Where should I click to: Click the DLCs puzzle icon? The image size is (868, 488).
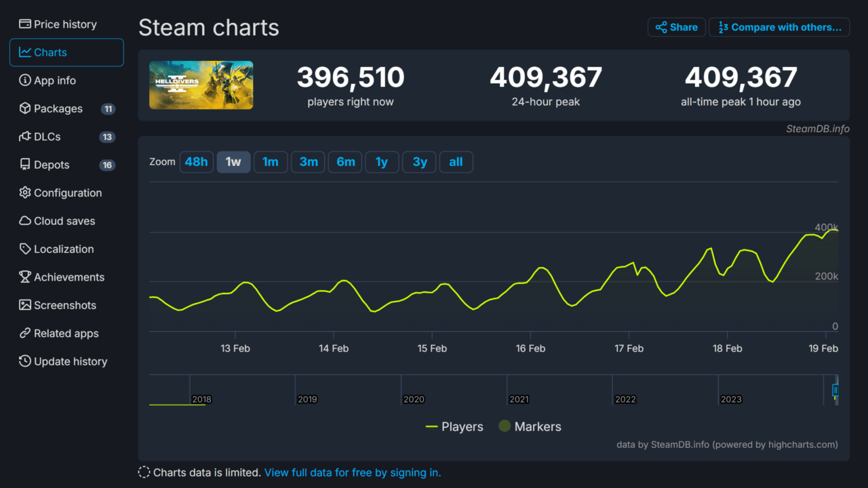(25, 137)
